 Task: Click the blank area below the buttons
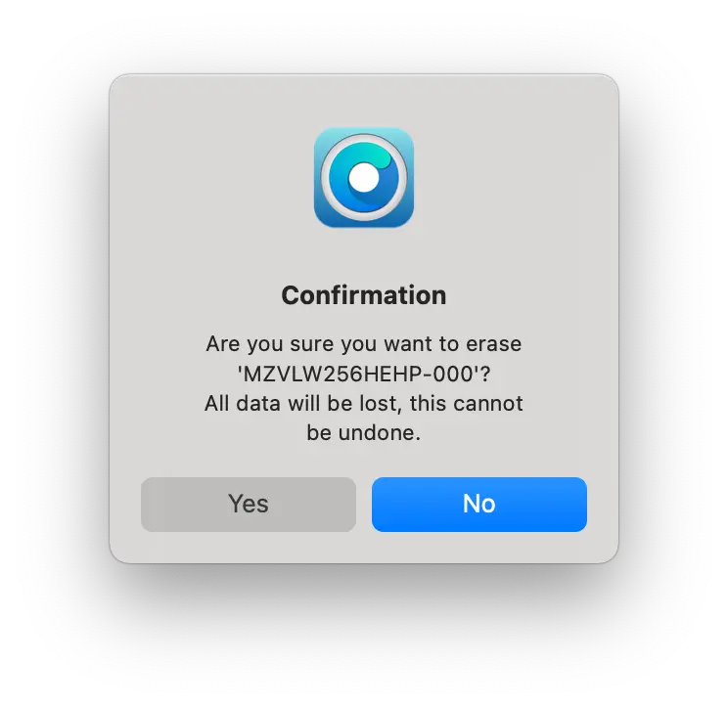click(x=364, y=547)
